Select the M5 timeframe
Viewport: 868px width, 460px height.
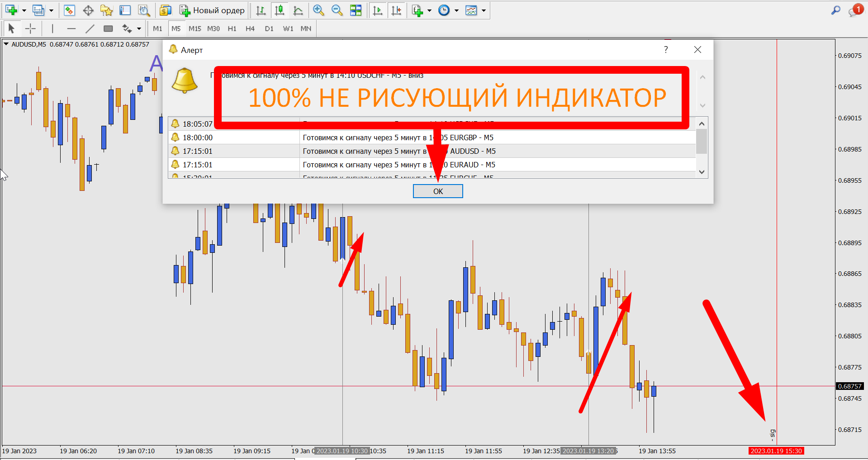[x=176, y=28]
